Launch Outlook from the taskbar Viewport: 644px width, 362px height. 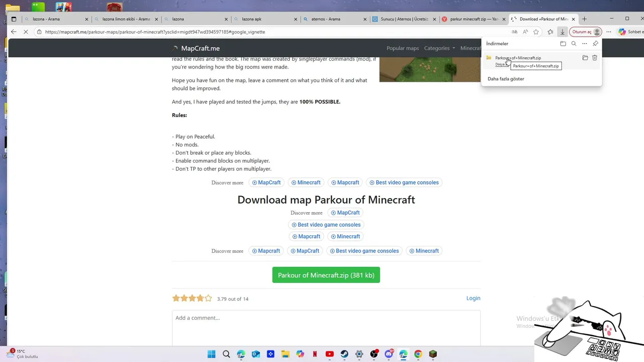256,354
